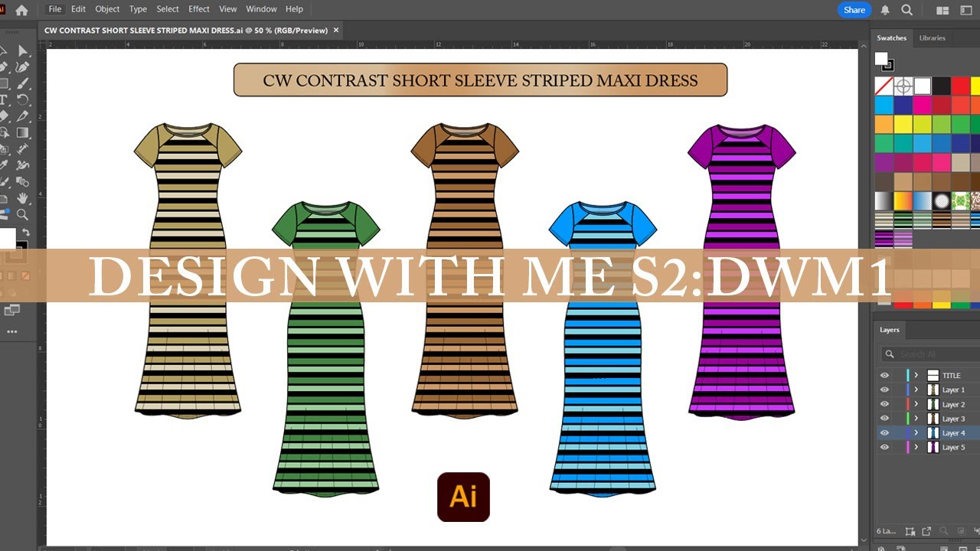This screenshot has width=980, height=551.
Task: Open the search magnifier in top bar
Action: (907, 10)
